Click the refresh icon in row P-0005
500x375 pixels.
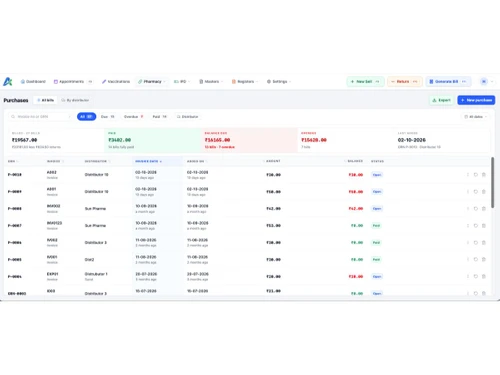476,259
